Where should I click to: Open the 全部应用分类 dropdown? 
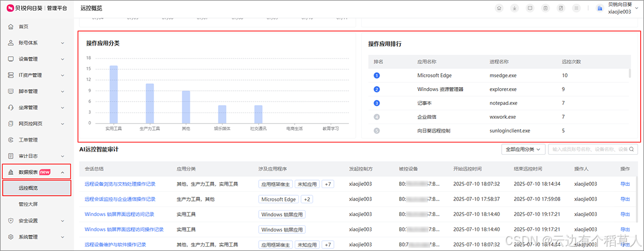(522, 149)
